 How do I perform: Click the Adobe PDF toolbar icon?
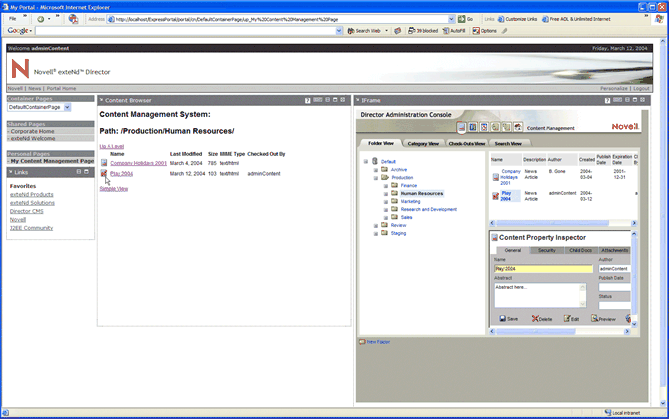73,19
